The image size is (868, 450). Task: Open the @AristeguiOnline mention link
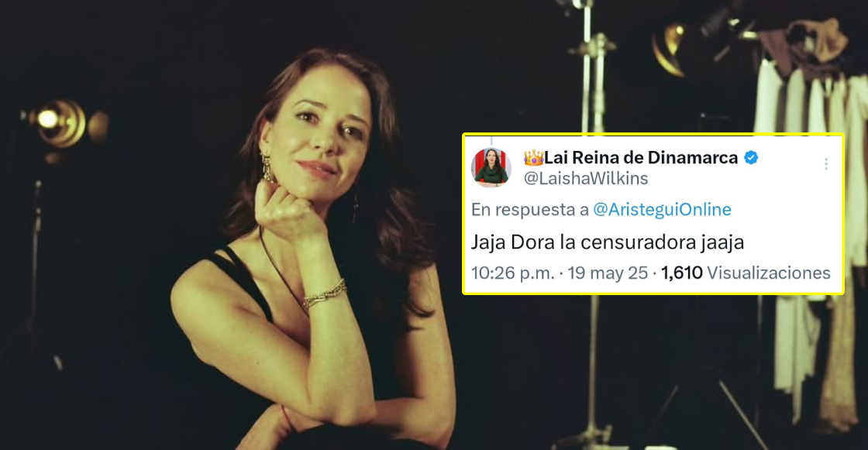click(x=662, y=209)
